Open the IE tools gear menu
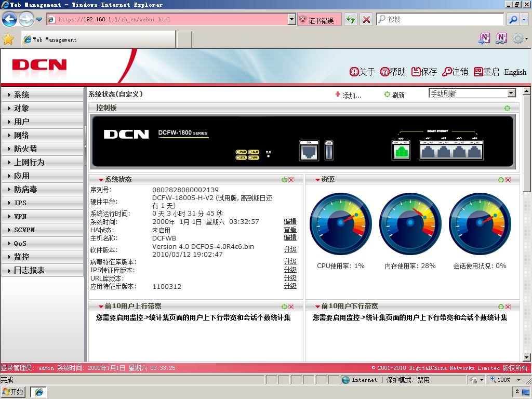This screenshot has height=399, width=532. tap(520, 38)
